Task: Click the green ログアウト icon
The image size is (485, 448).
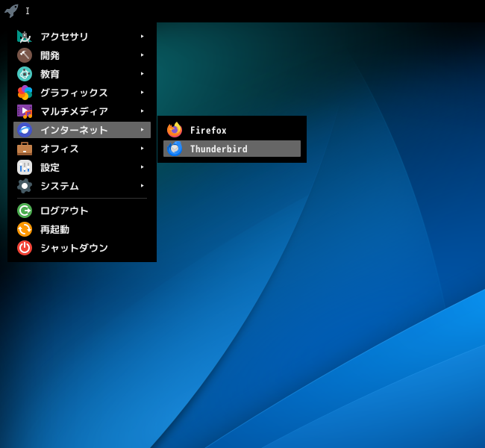Action: tap(25, 211)
